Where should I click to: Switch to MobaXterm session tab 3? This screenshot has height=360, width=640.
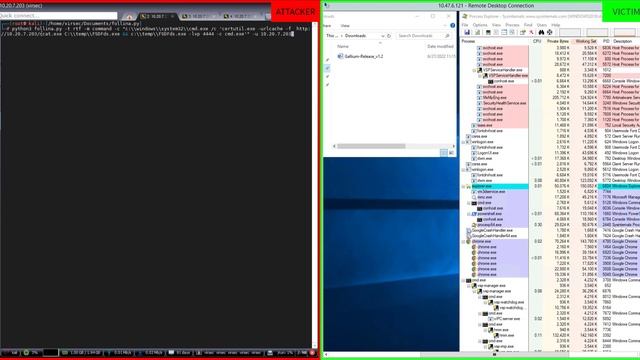point(198,16)
